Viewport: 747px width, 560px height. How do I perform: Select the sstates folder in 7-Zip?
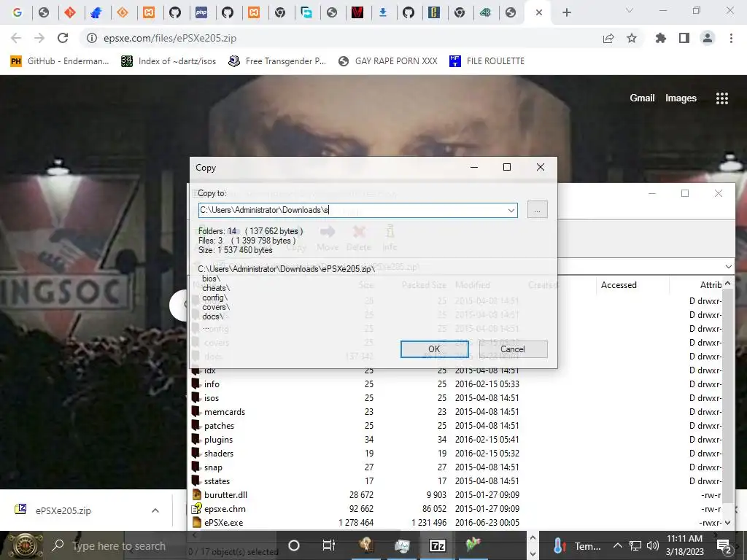click(217, 481)
